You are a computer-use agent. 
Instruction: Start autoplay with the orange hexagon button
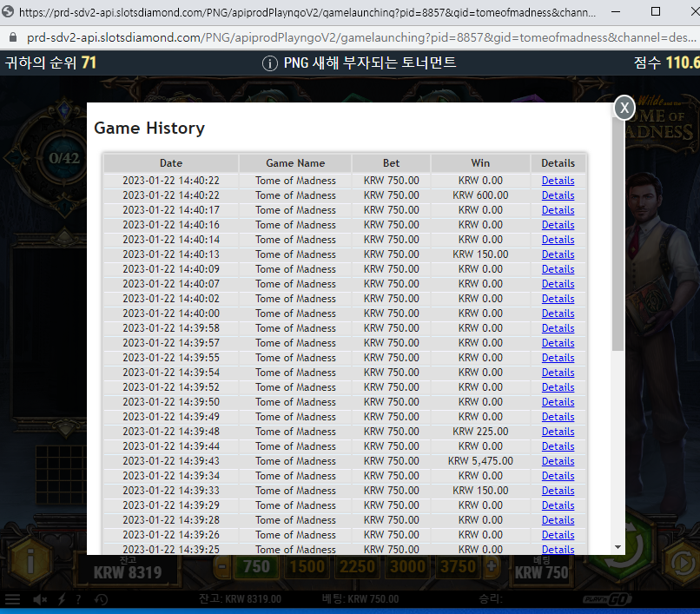click(x=682, y=563)
